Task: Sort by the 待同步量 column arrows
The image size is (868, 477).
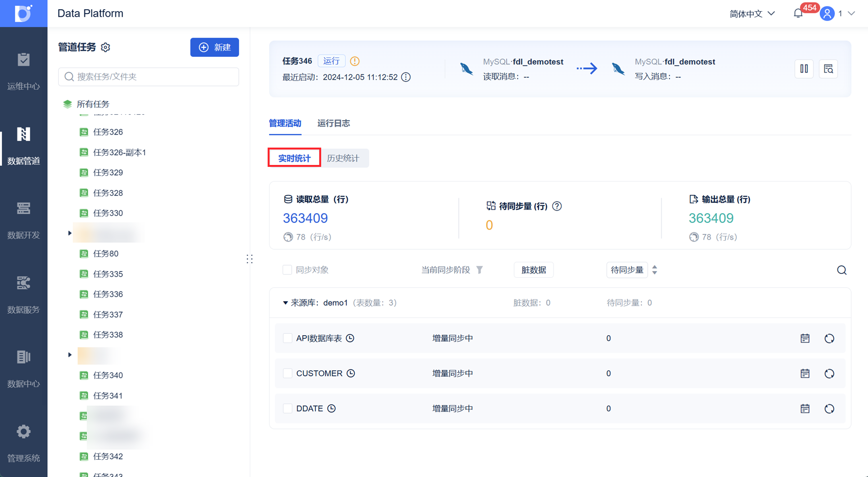Action: point(654,270)
